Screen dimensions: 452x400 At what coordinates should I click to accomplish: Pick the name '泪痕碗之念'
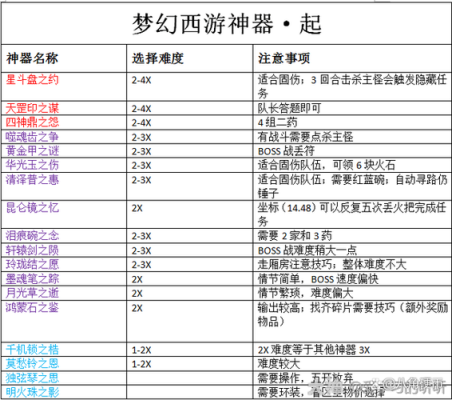[32, 236]
